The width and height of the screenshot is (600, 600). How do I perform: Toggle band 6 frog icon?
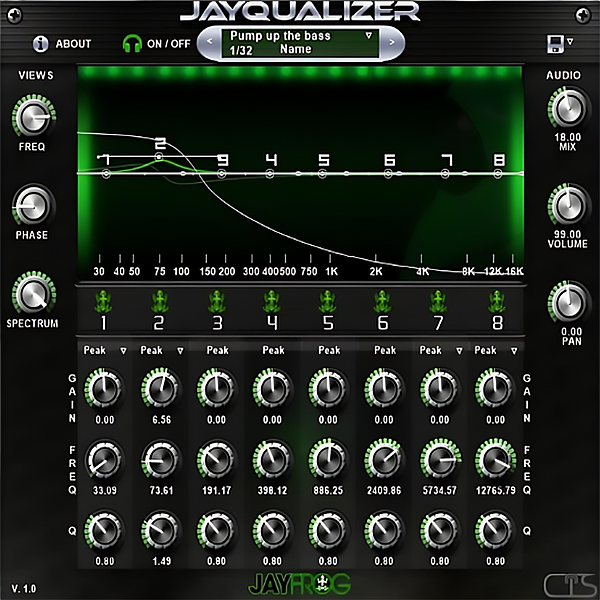382,302
